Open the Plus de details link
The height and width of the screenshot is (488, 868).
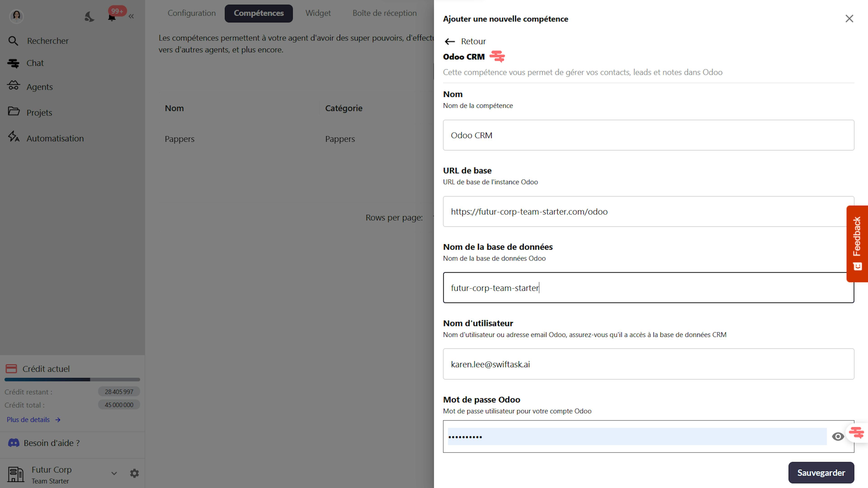coord(28,420)
